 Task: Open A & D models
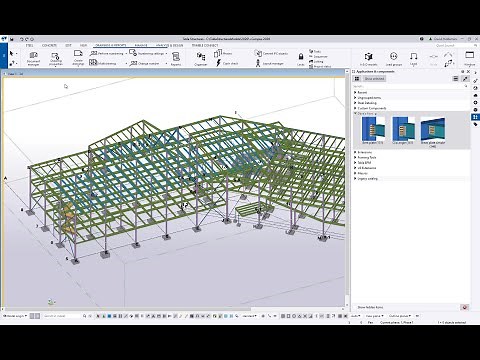point(368,59)
